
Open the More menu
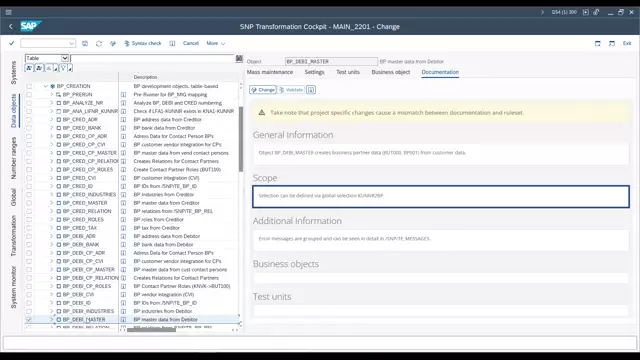(x=216, y=43)
